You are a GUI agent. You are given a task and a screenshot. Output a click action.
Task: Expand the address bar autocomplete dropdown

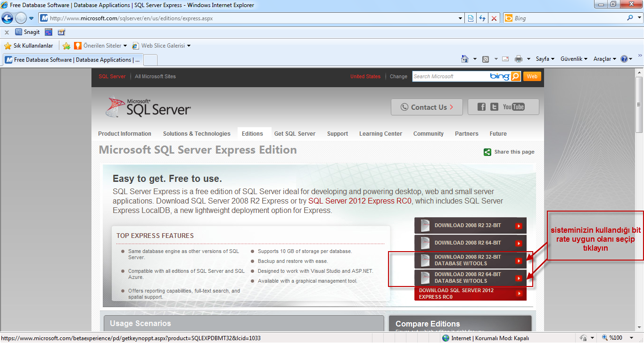tap(461, 18)
